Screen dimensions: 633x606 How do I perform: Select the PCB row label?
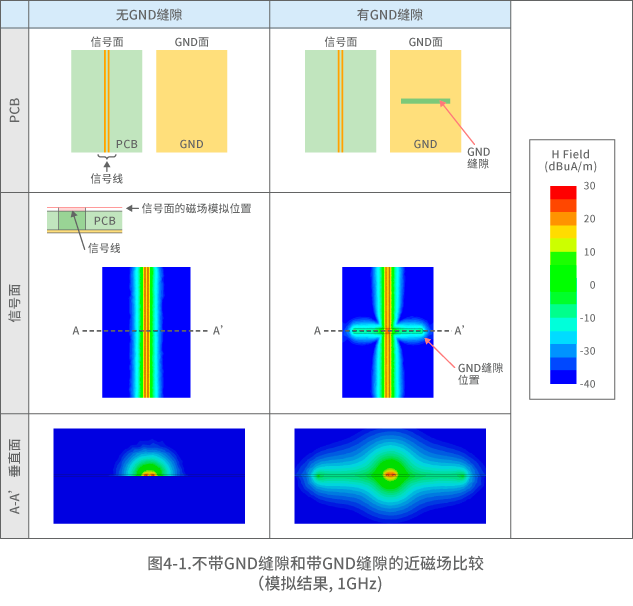coord(14,110)
